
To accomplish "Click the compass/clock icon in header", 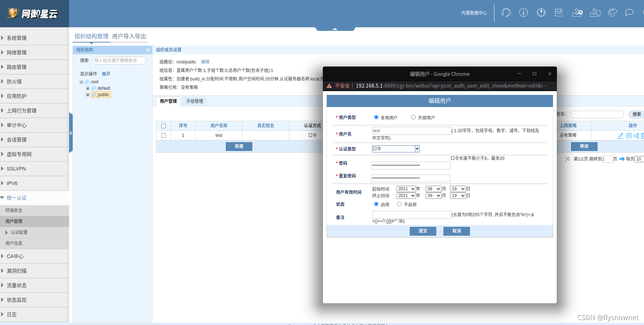I will tap(541, 13).
